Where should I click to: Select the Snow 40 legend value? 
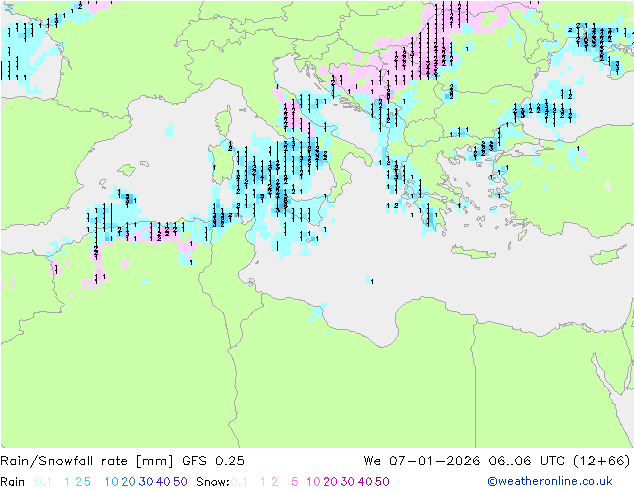pos(365,482)
